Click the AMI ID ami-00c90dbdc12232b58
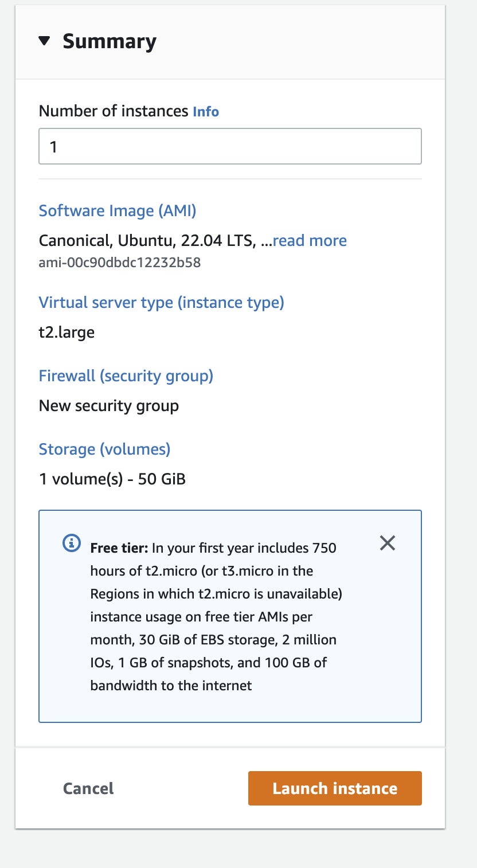Screen dimensions: 477x868 click(x=119, y=263)
